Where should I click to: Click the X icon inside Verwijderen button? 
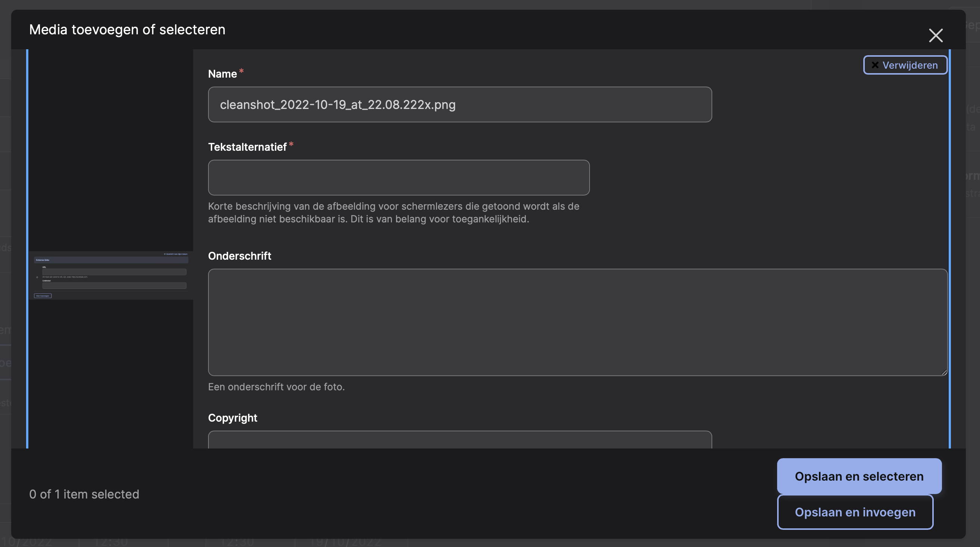tap(875, 65)
